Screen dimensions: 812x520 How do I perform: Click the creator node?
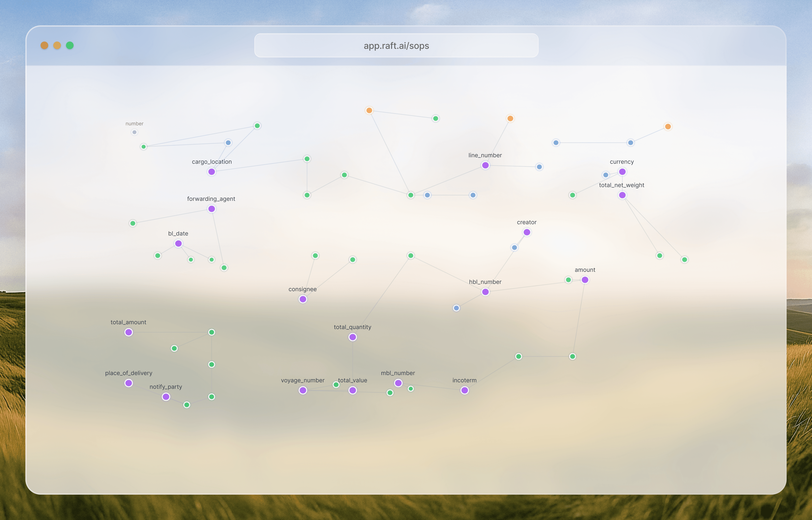point(527,232)
